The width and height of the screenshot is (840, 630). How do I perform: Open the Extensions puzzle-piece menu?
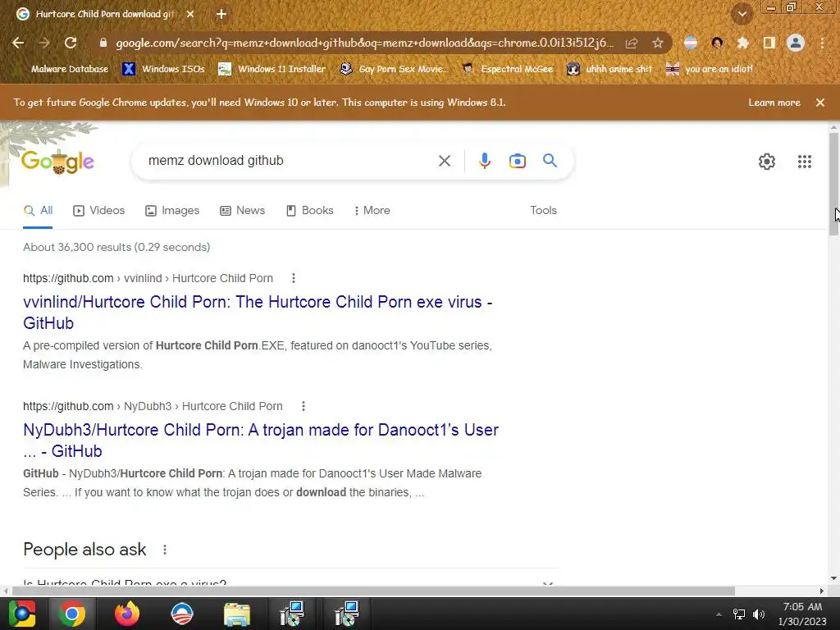point(743,43)
